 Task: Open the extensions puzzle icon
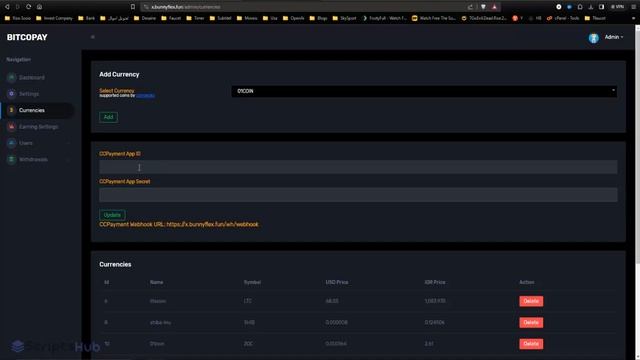coord(580,7)
